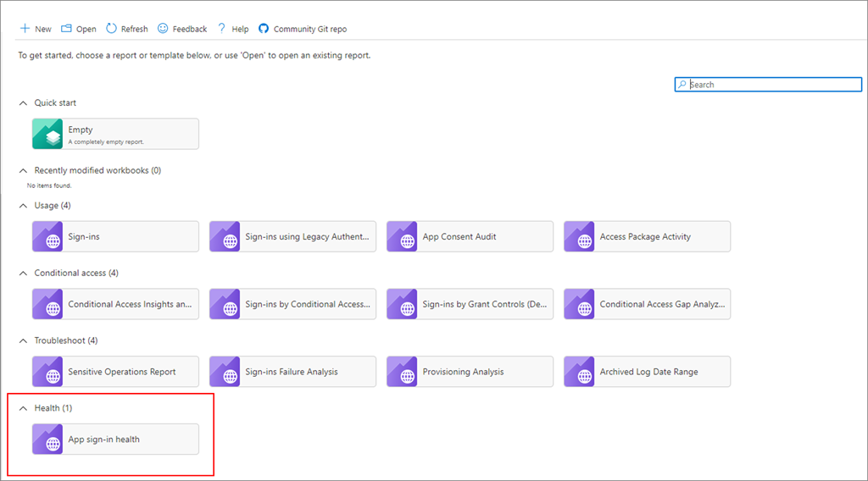Click the Refresh circular arrow icon
The image size is (868, 481).
coord(112,29)
